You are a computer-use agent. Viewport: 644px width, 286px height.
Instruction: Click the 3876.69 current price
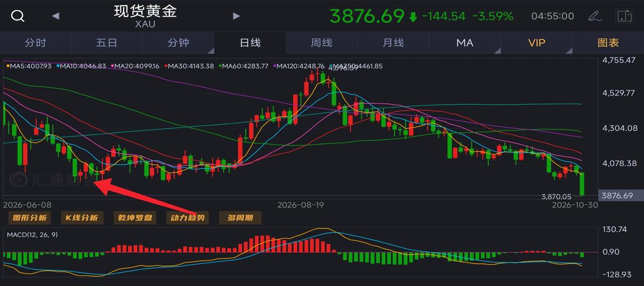pos(367,16)
